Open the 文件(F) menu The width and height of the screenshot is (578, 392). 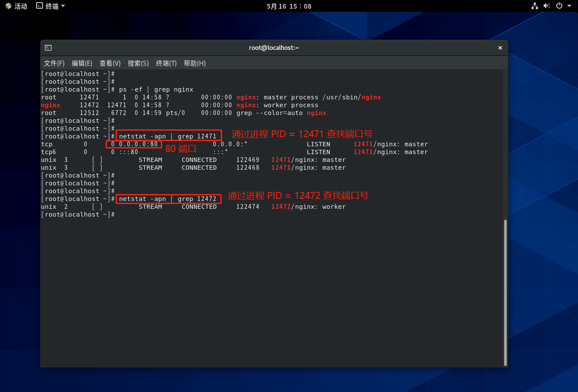click(54, 63)
